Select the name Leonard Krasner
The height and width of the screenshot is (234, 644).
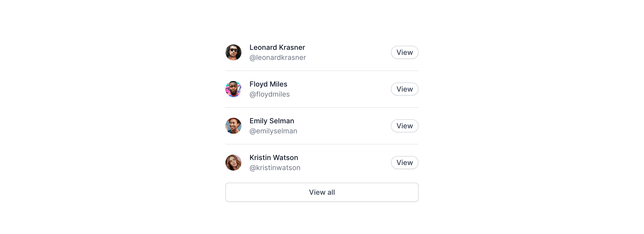[x=277, y=47]
